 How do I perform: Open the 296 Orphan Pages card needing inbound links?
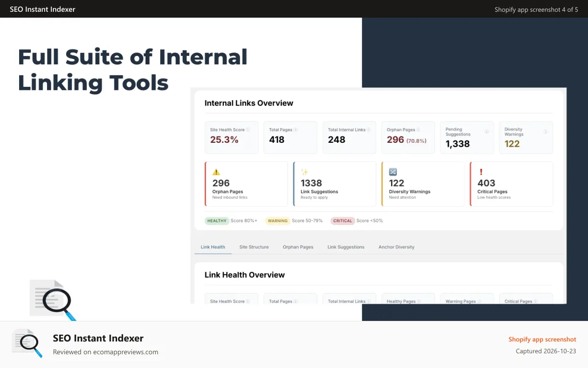tap(246, 184)
